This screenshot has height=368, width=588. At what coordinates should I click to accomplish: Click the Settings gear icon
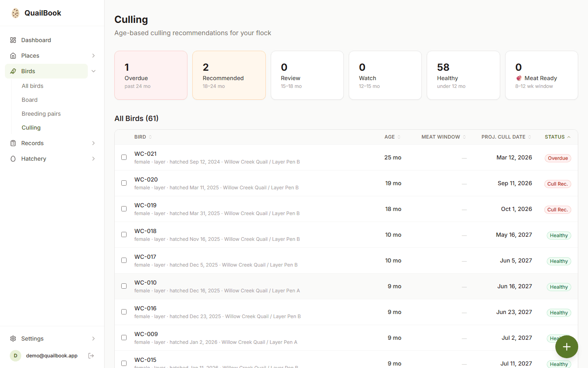tap(13, 339)
